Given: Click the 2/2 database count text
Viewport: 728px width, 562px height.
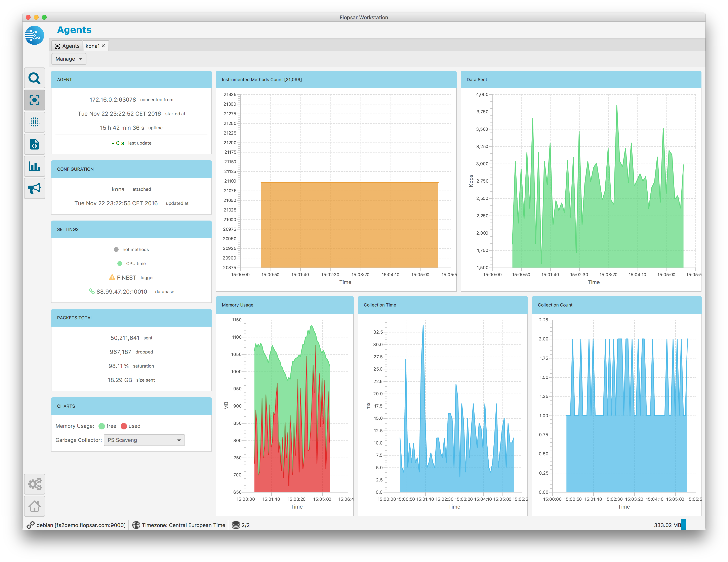Looking at the screenshot, I should click(246, 525).
